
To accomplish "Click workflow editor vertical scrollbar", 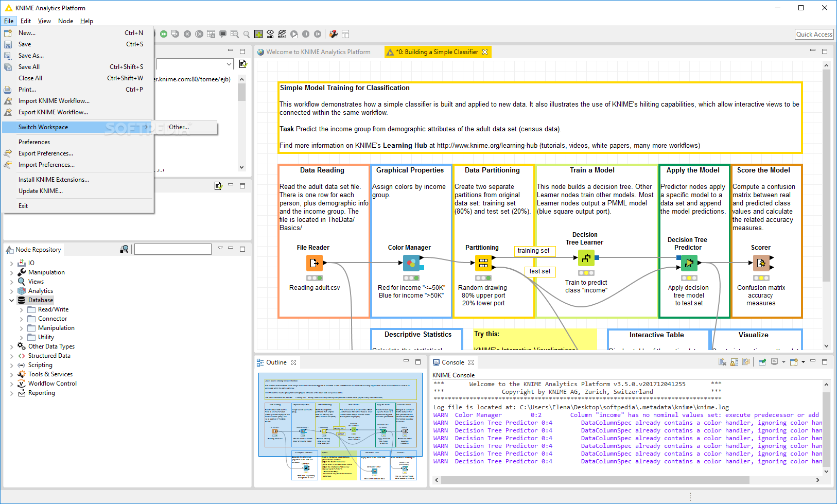I will [826, 175].
